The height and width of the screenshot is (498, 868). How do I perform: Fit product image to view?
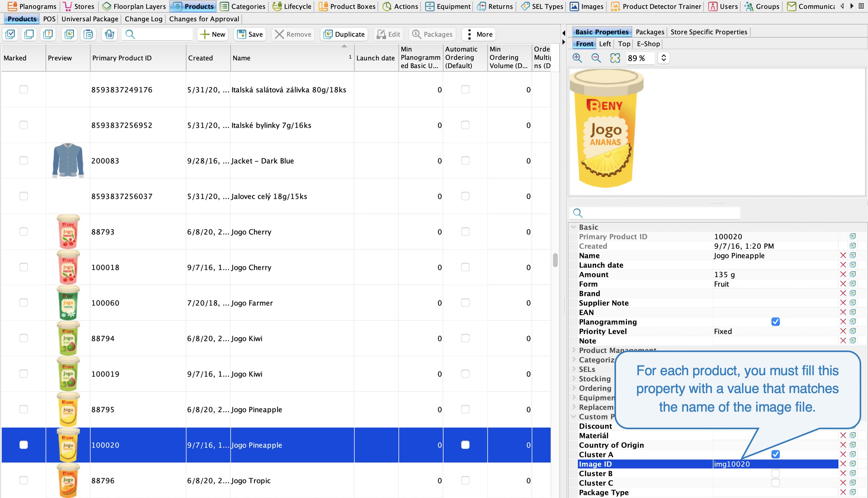coord(615,58)
